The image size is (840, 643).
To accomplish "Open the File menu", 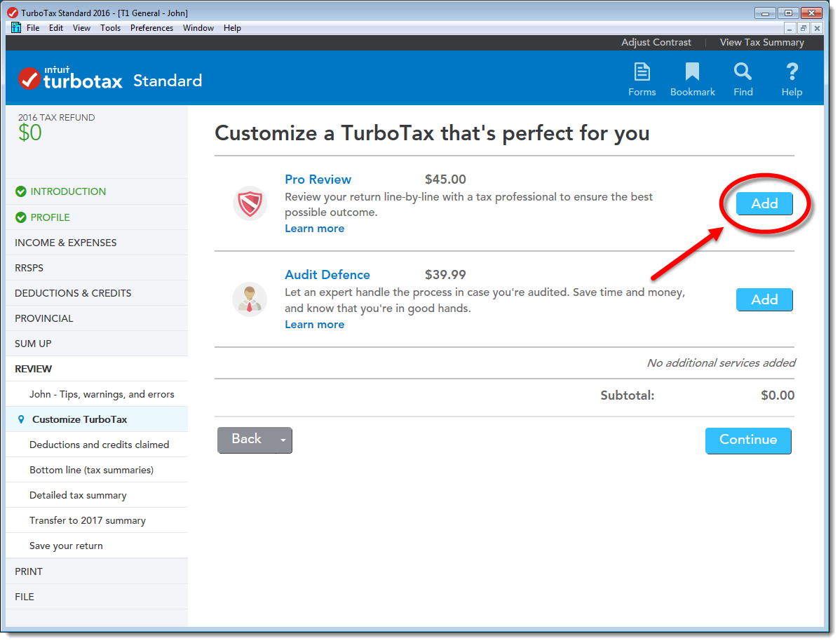I will tap(33, 28).
